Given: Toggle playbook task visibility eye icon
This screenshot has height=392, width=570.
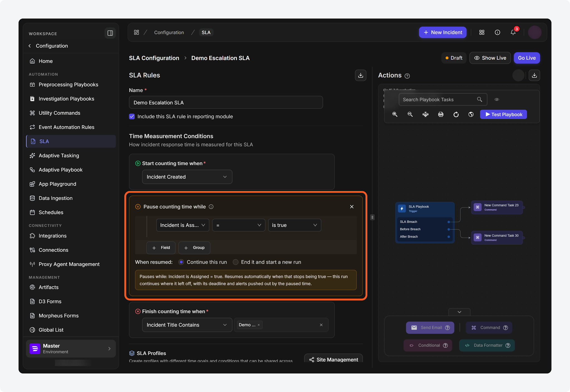Looking at the screenshot, I should pos(497,99).
